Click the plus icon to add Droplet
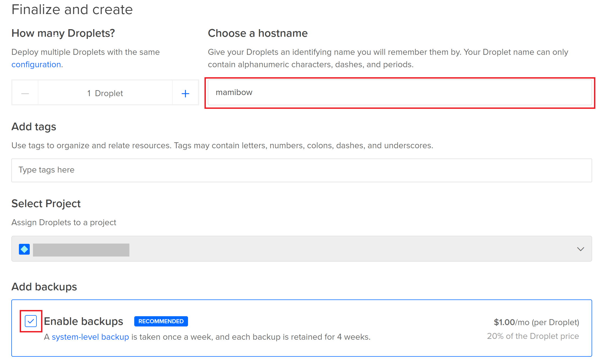 click(x=185, y=93)
